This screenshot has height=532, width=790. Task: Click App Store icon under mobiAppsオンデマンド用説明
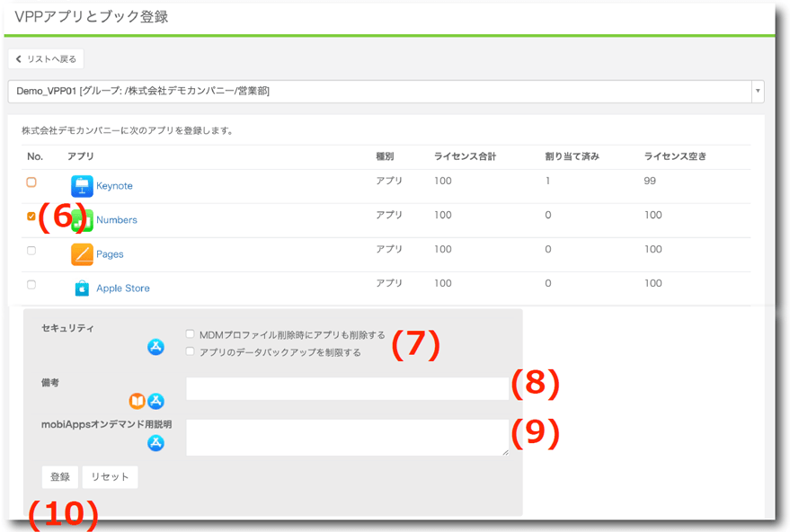click(x=155, y=443)
